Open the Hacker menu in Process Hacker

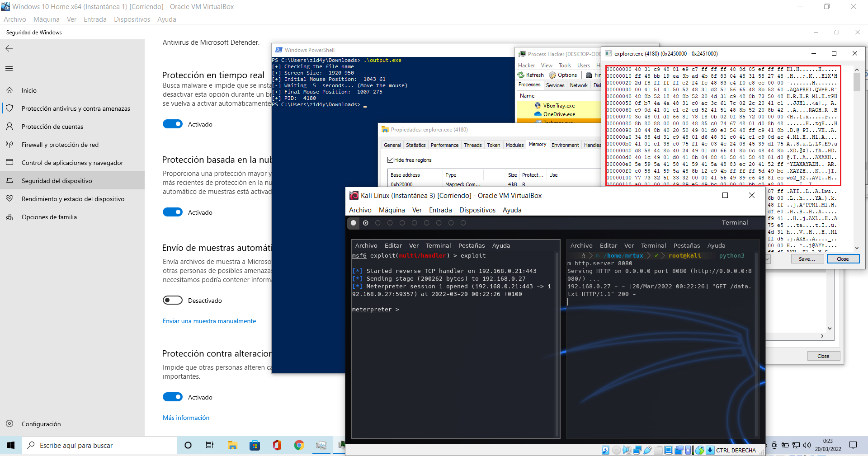526,66
